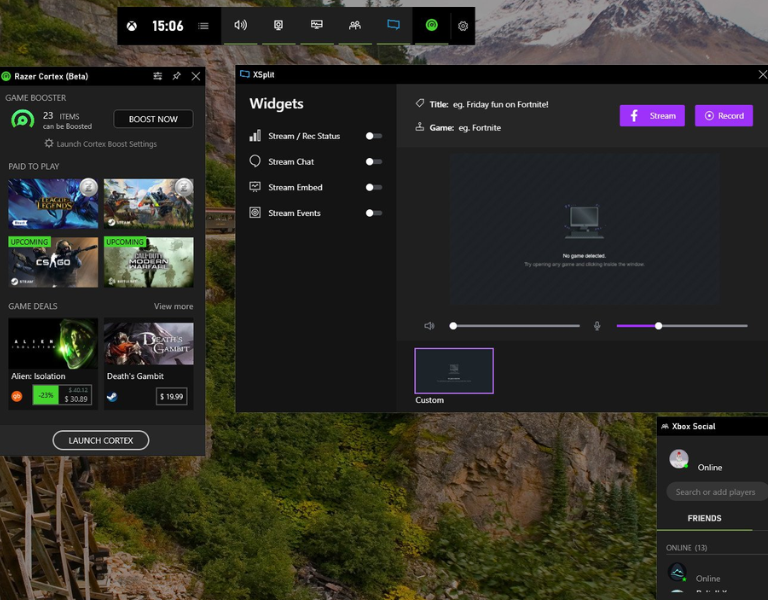This screenshot has height=600, width=768.
Task: Click Search or add players field
Action: click(717, 492)
